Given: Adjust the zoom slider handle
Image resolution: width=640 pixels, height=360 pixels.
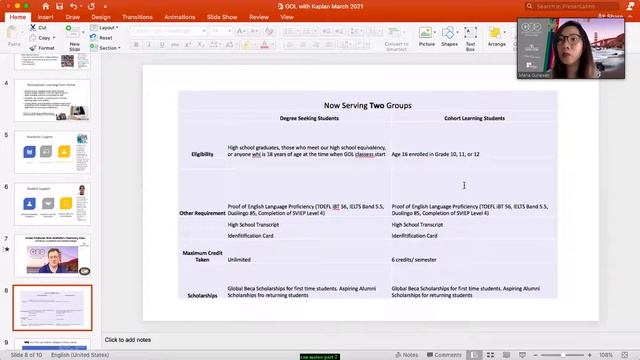Looking at the screenshot, I should [563, 355].
